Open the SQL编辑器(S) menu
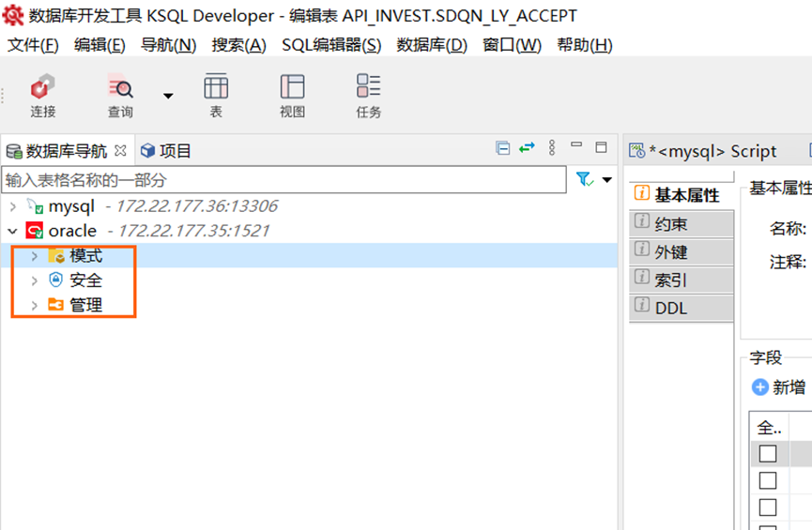 [x=331, y=45]
